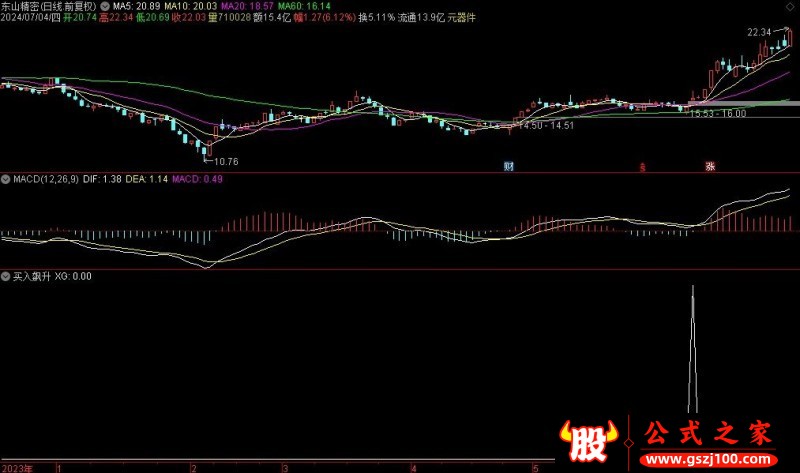Screen dimensions: 800x473
Task: Click month 1 on the time axis
Action: pyautogui.click(x=59, y=468)
